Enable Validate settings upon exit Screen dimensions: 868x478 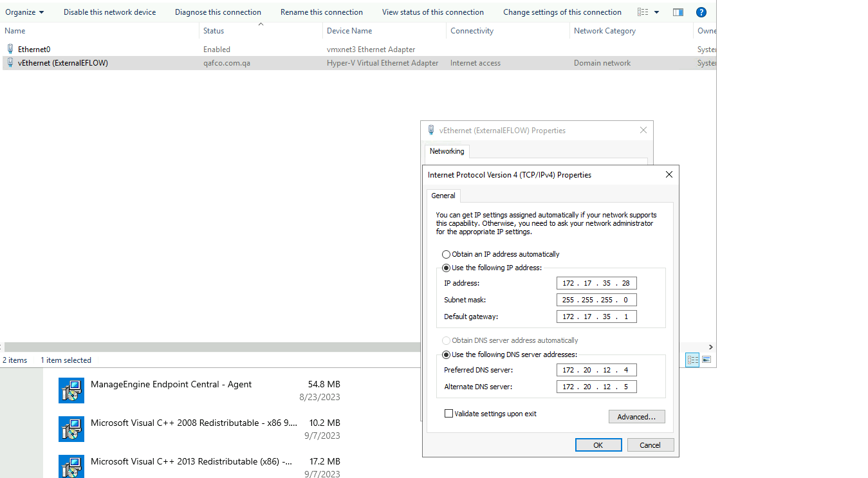pyautogui.click(x=448, y=414)
